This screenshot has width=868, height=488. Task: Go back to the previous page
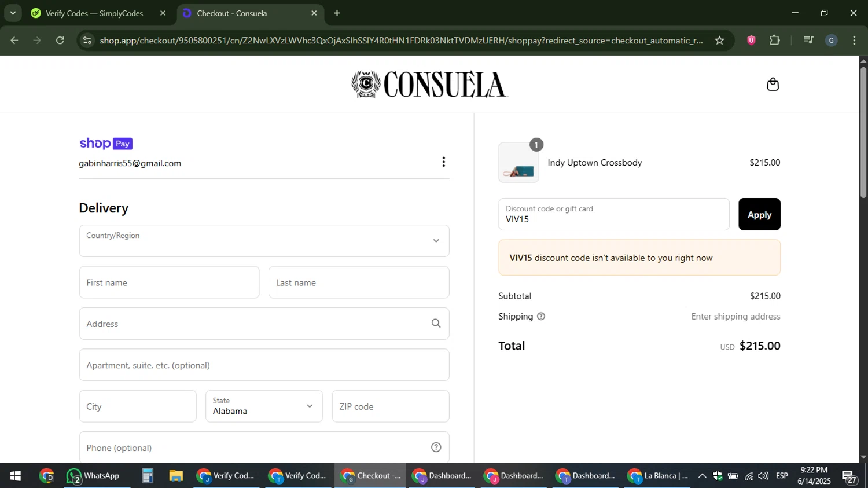pyautogui.click(x=14, y=41)
